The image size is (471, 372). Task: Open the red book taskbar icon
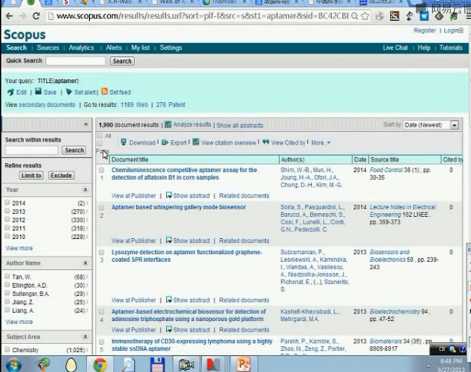click(x=214, y=365)
